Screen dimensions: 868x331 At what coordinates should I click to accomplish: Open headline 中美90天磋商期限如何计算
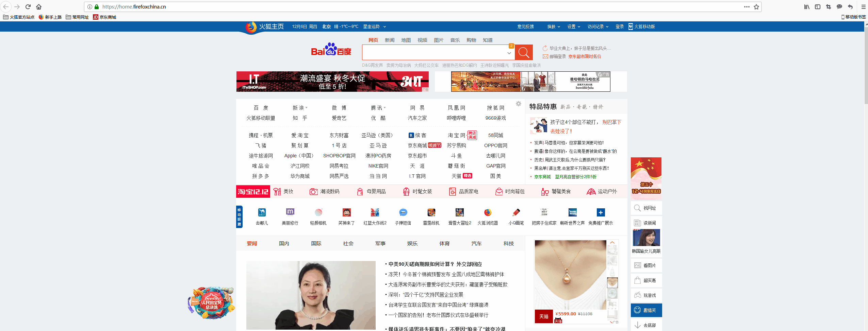click(435, 264)
